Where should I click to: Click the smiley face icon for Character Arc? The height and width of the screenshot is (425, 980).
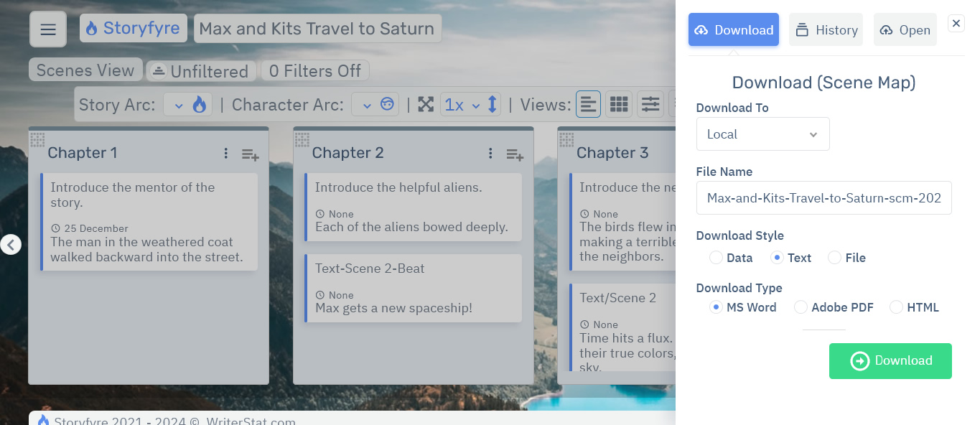click(x=386, y=104)
